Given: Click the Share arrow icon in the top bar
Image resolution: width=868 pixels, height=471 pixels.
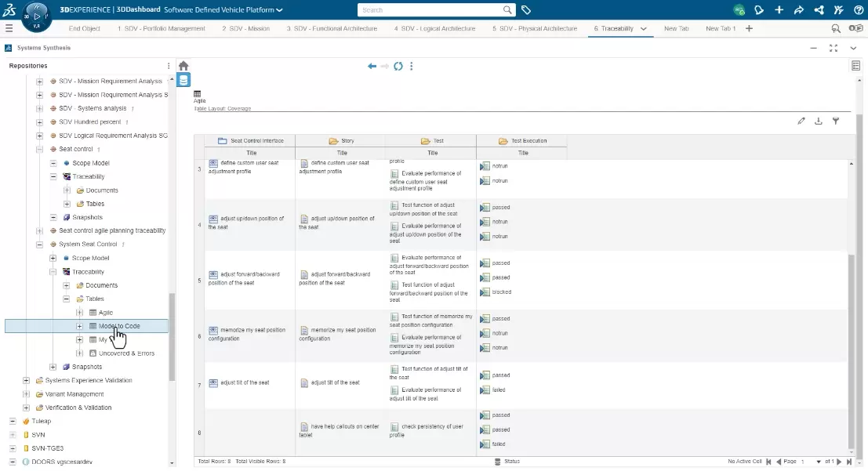Looking at the screenshot, I should coord(798,10).
